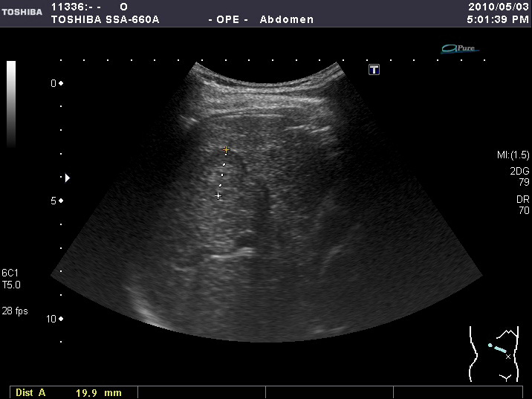
Task: Click the cyan probe marker on the body mark
Action: (x=498, y=348)
